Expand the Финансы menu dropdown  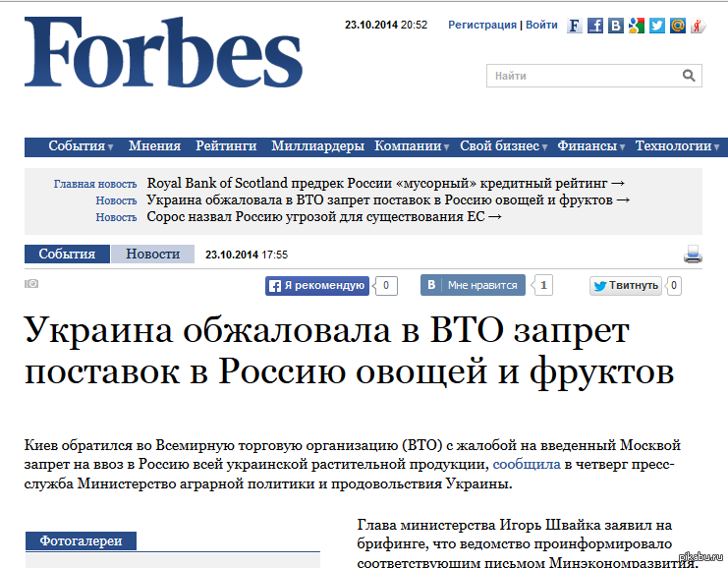pos(591,146)
